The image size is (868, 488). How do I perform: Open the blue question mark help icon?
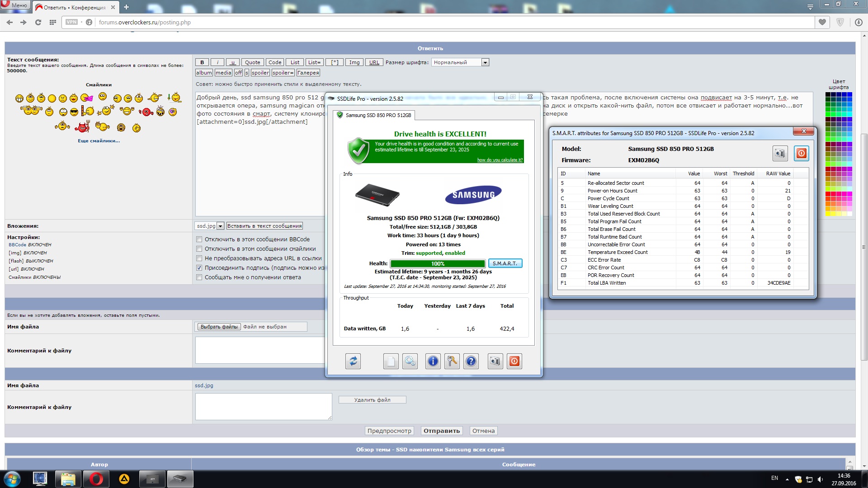471,361
